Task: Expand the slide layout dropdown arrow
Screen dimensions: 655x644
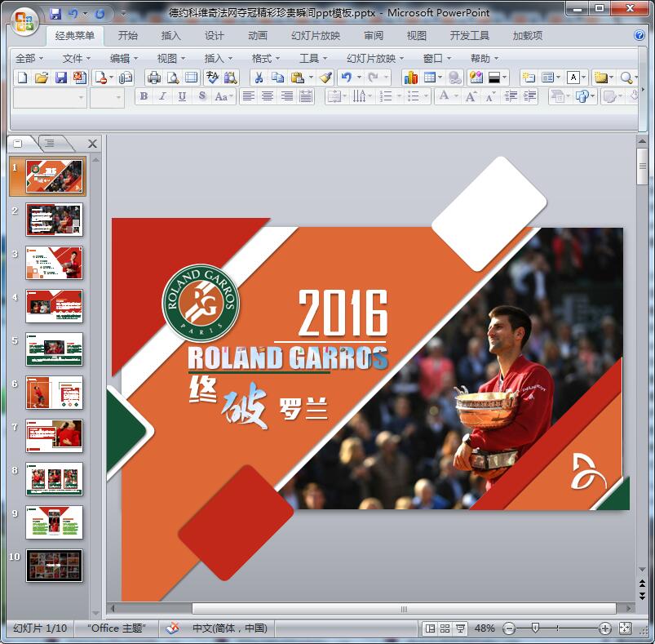Action: pos(558,78)
